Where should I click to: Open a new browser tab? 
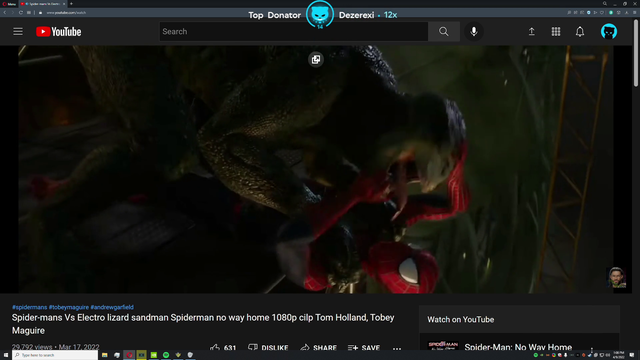tap(71, 4)
